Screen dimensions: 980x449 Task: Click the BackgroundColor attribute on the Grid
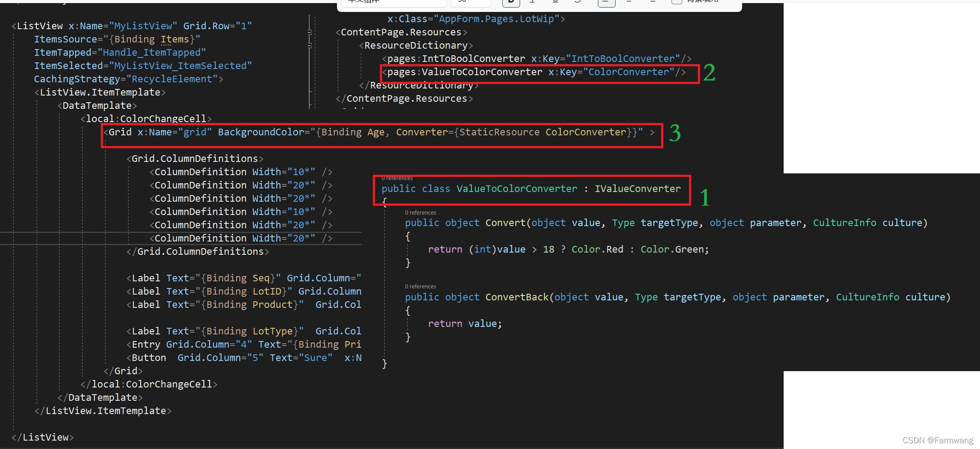(261, 132)
